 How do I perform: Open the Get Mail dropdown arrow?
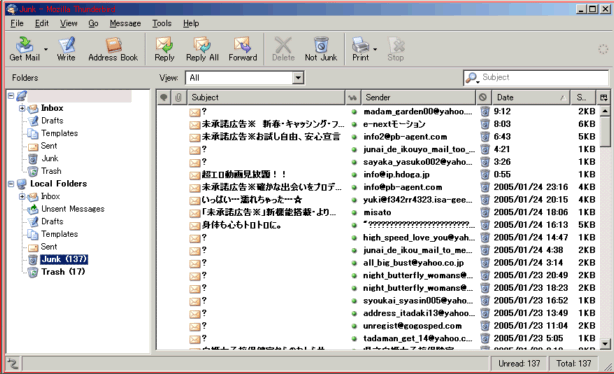click(x=46, y=49)
